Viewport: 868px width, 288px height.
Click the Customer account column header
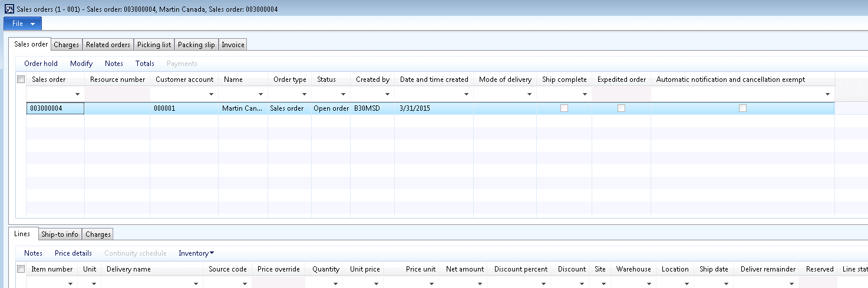pos(184,80)
